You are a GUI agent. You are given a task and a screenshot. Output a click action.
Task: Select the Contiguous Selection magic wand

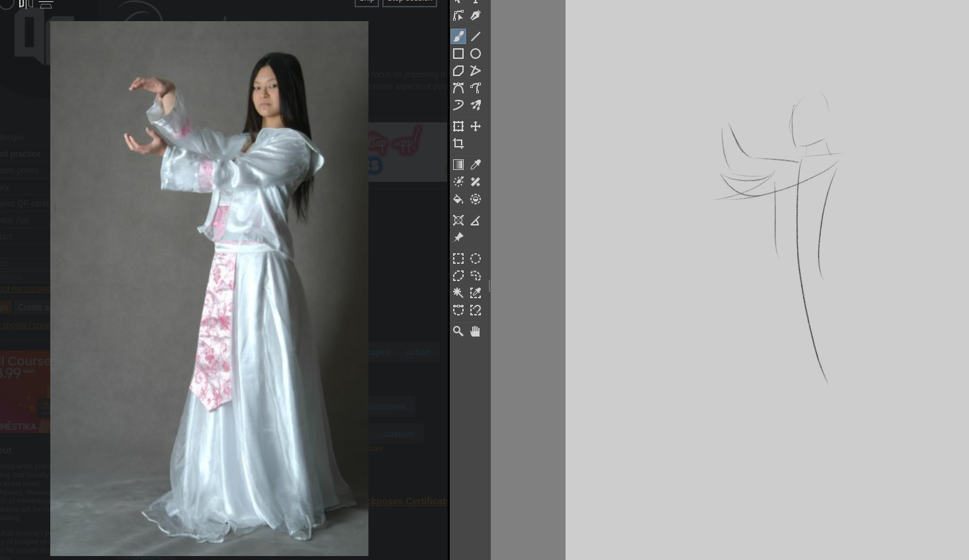coord(458,293)
